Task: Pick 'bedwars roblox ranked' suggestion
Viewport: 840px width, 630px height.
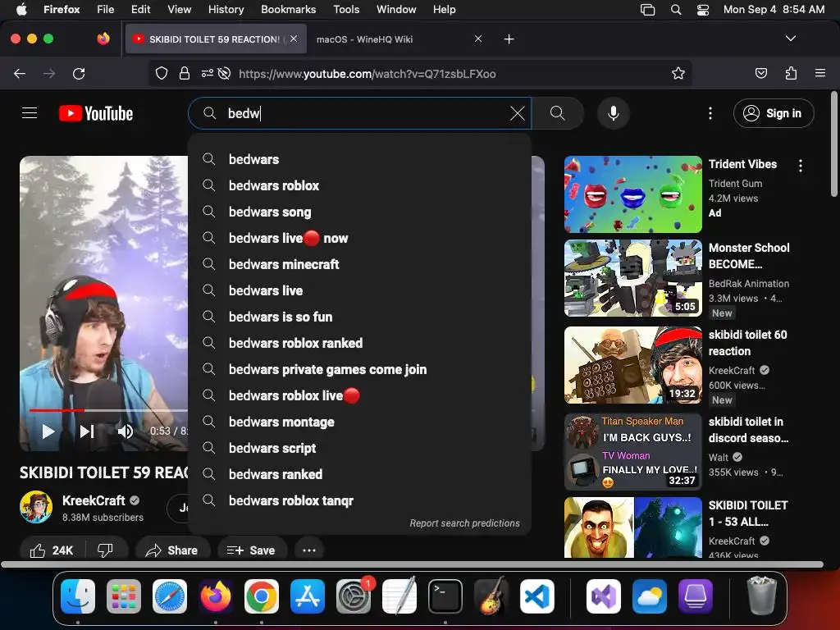Action: 359,343
